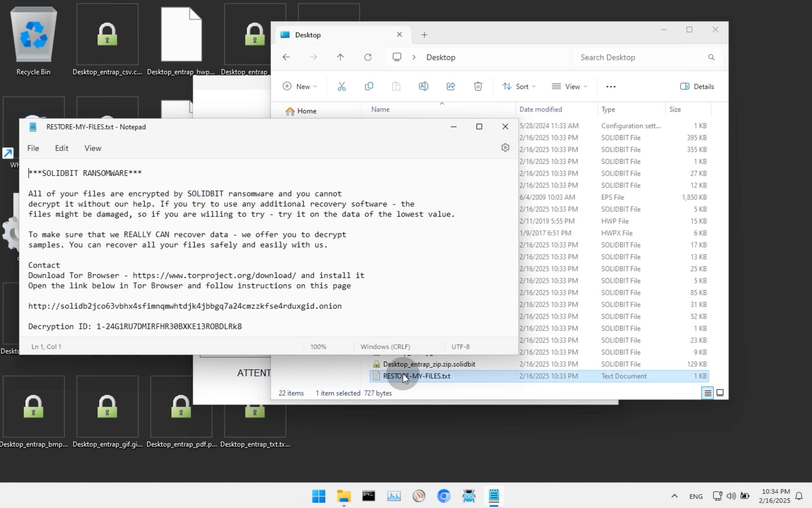This screenshot has height=508, width=812.
Task: Click the Ln 1, Col 1 status
Action: point(46,347)
